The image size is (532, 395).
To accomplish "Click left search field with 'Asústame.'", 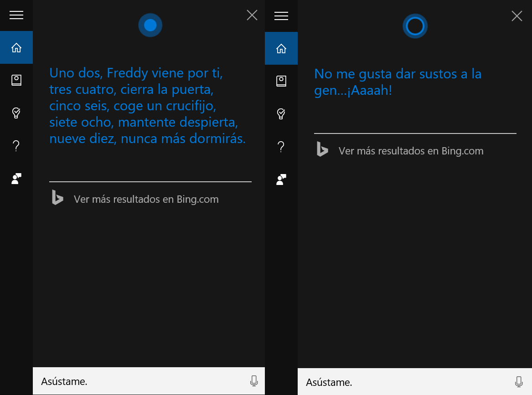I will click(149, 381).
